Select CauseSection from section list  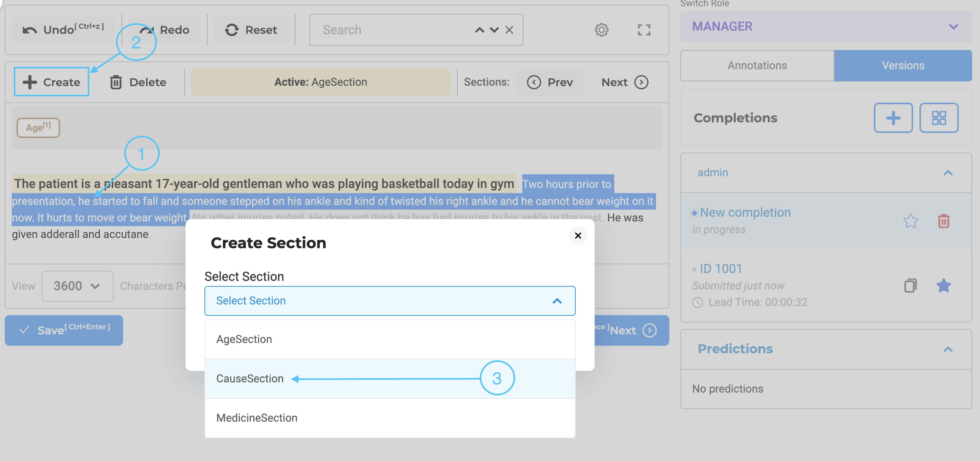(249, 378)
